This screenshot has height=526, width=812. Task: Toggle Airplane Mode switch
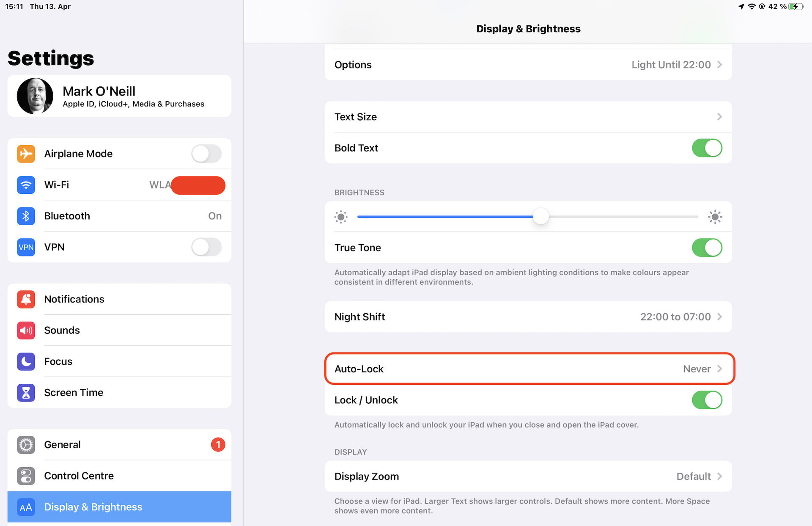click(x=206, y=154)
